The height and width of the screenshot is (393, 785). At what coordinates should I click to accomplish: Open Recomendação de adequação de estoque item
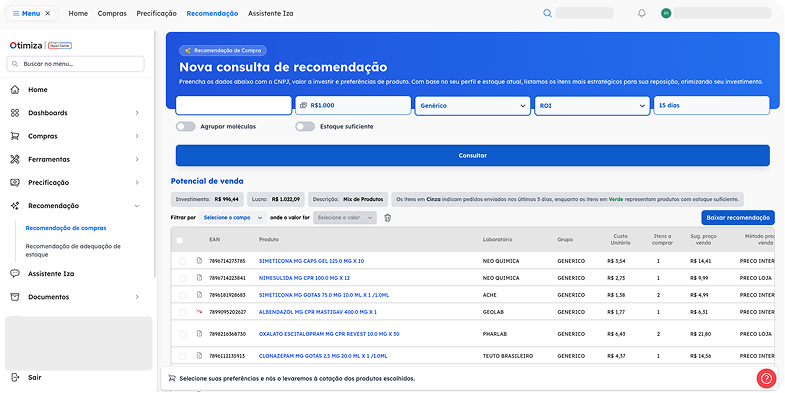coord(73,250)
